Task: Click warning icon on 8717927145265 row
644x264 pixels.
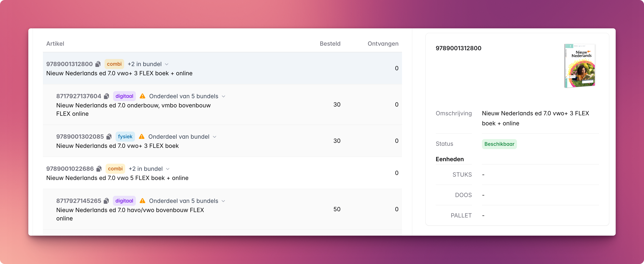Action: click(142, 201)
